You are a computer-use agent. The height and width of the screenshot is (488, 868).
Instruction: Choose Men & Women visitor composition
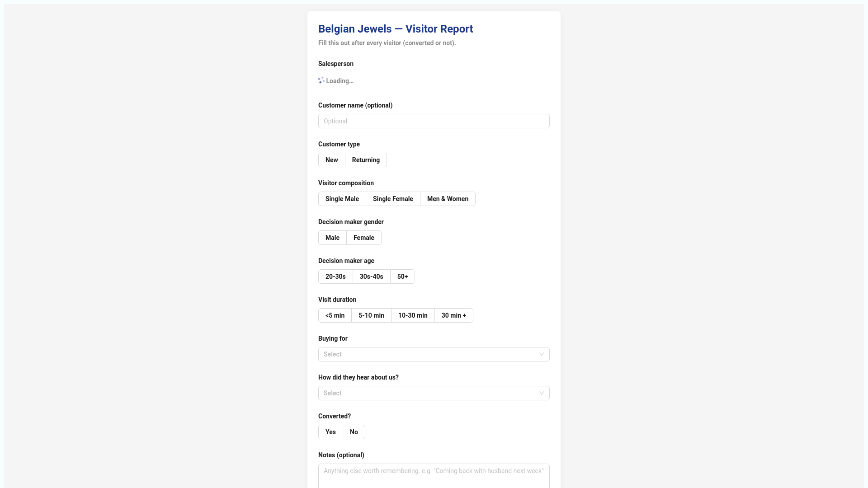448,199
